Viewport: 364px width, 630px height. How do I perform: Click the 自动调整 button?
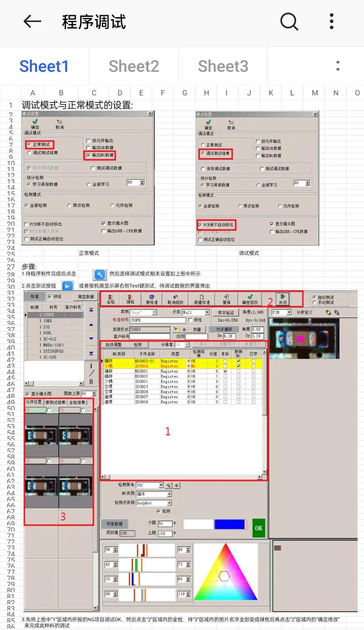click(x=114, y=345)
